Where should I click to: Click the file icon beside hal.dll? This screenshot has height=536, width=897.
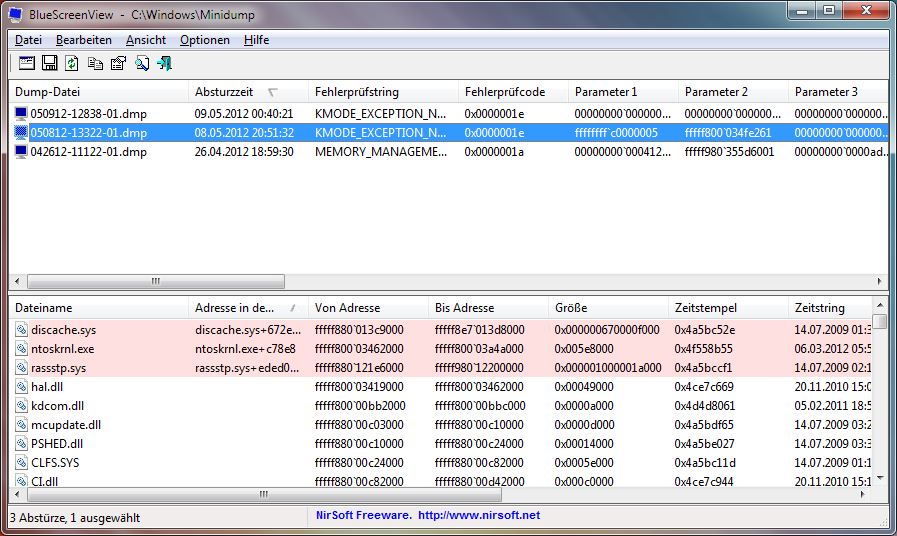[x=22, y=387]
